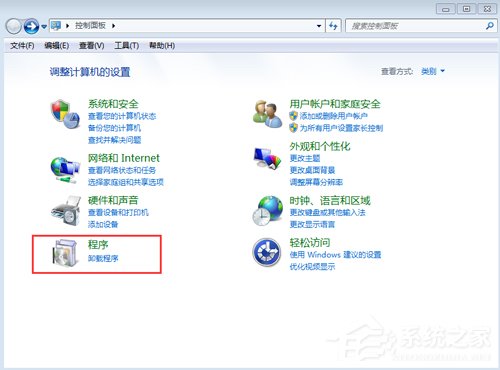Click the Ease of Access circular icon
The height and width of the screenshot is (370, 500).
tap(267, 252)
